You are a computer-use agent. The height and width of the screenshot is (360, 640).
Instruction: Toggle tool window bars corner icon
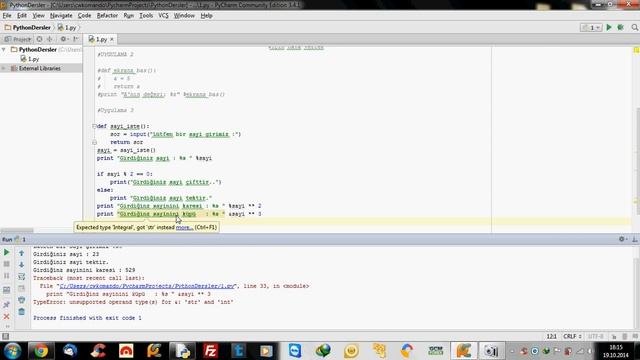pos(5,336)
